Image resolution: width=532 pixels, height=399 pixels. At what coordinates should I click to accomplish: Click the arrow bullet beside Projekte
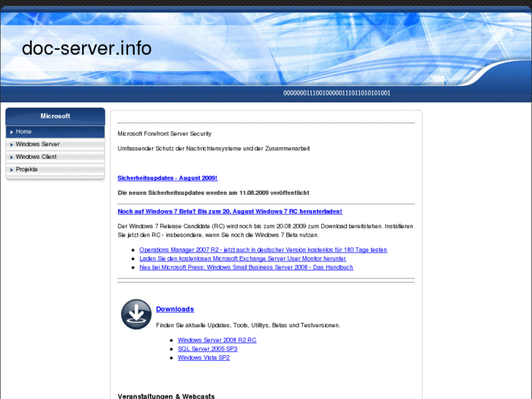[x=12, y=170]
